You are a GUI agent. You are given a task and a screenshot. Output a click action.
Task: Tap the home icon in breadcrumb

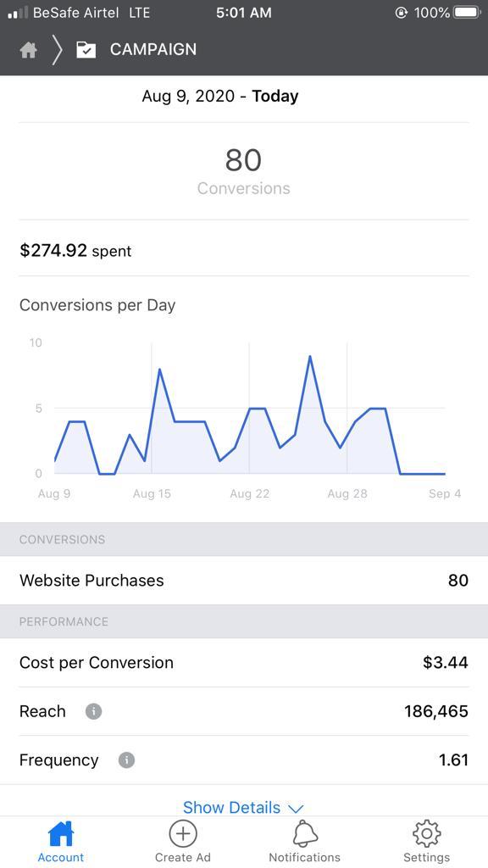coord(28,50)
